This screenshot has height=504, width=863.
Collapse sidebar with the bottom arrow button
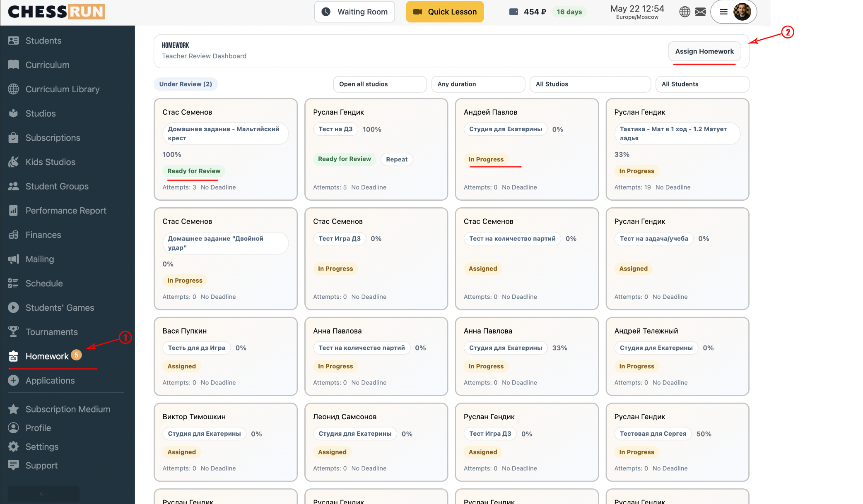43,494
